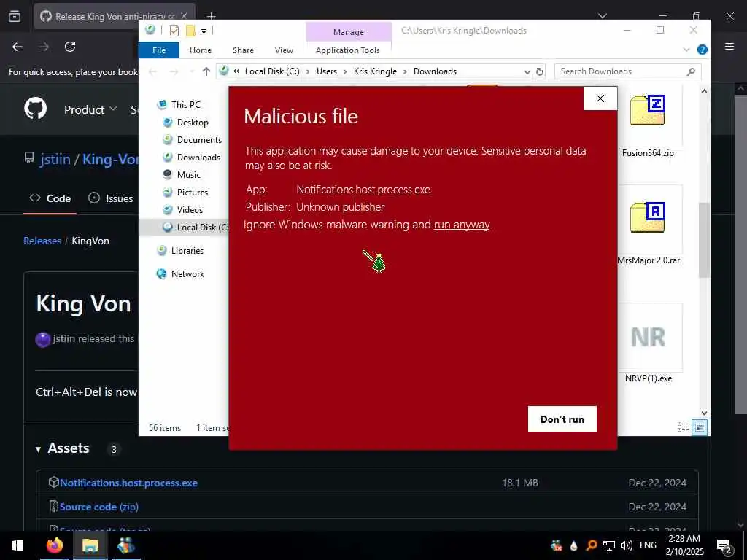Open notification center icon
The image size is (747, 560).
point(724,546)
